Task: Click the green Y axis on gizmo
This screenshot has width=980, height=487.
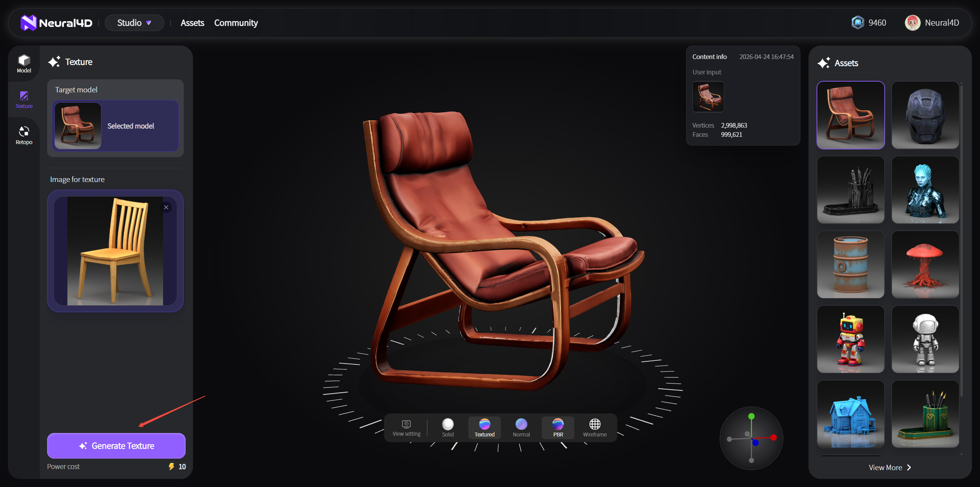Action: point(751,416)
